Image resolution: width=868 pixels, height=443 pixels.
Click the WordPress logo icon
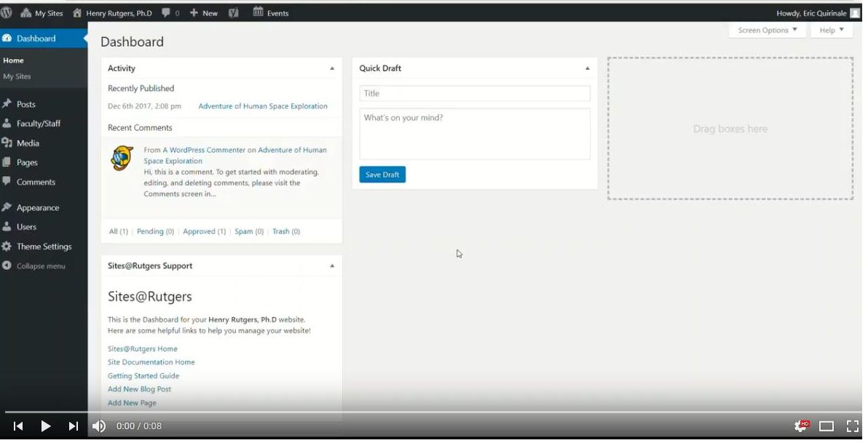(x=7, y=12)
